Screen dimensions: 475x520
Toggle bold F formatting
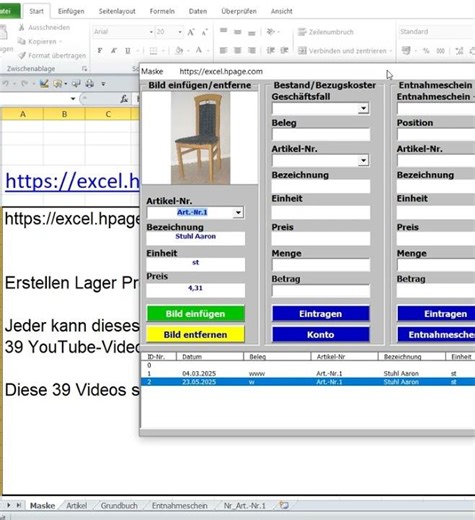(100, 51)
